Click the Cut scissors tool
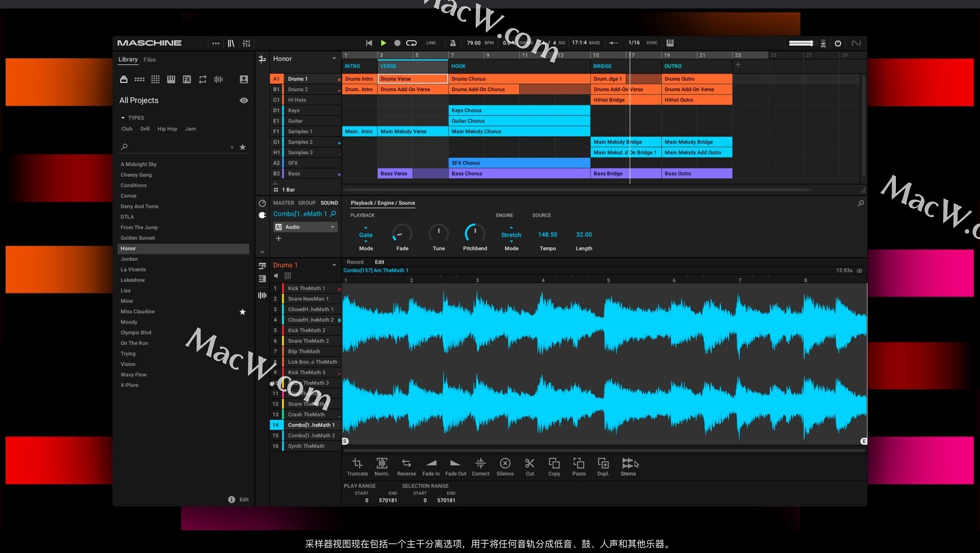Viewport: 980px width, 553px height. [530, 466]
